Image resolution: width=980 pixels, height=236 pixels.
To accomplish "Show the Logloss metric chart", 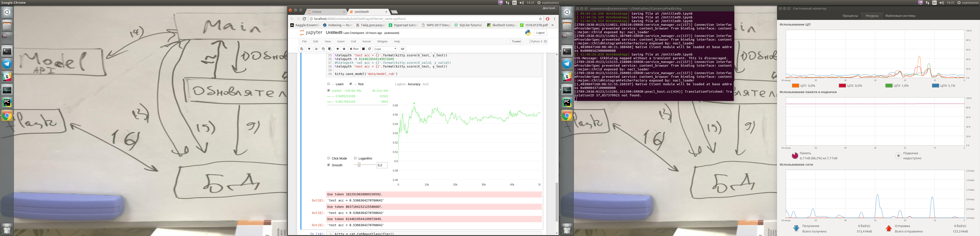I will (x=400, y=84).
